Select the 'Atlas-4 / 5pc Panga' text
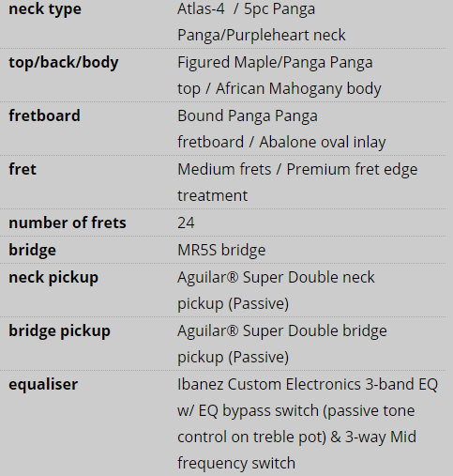This screenshot has height=476, width=453. click(246, 8)
